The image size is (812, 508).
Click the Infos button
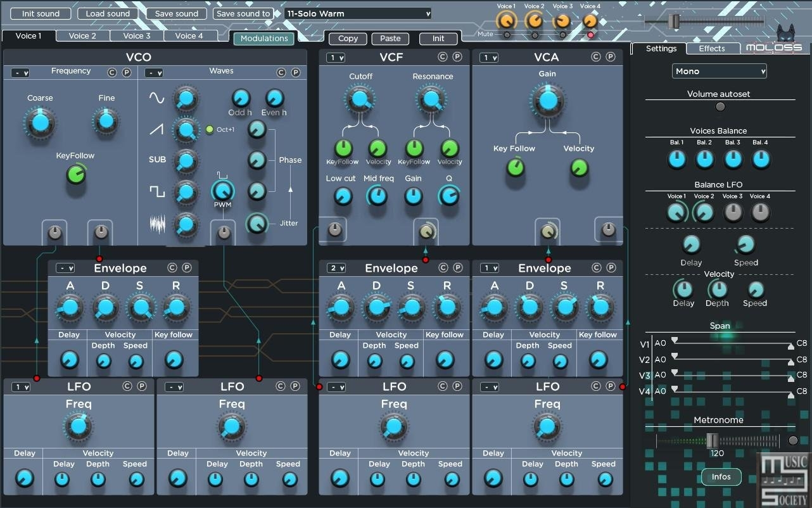(x=721, y=477)
